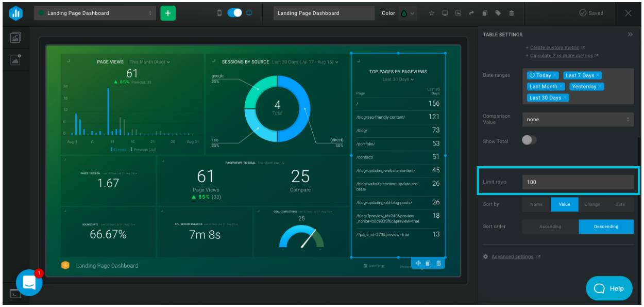Expand the Last 30 Days dropdown in Top Pages table
644x307 pixels.
(x=398, y=79)
